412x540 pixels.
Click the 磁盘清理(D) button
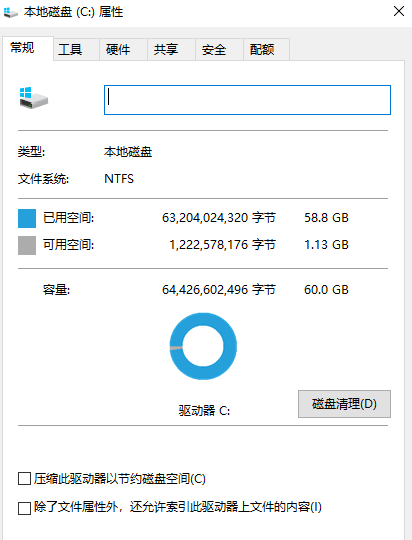coord(344,404)
